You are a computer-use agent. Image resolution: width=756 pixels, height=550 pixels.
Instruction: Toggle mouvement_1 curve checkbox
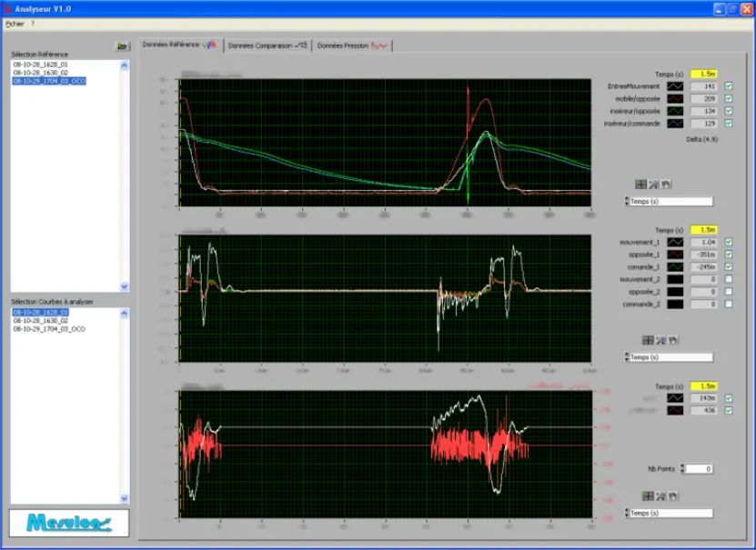(729, 242)
